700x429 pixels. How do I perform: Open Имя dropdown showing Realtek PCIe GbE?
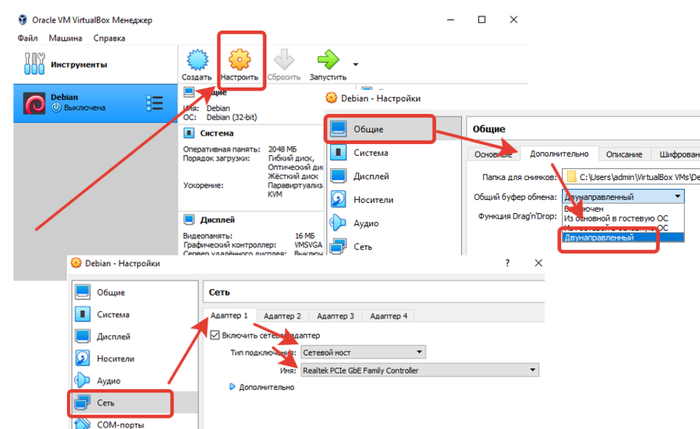pos(420,370)
